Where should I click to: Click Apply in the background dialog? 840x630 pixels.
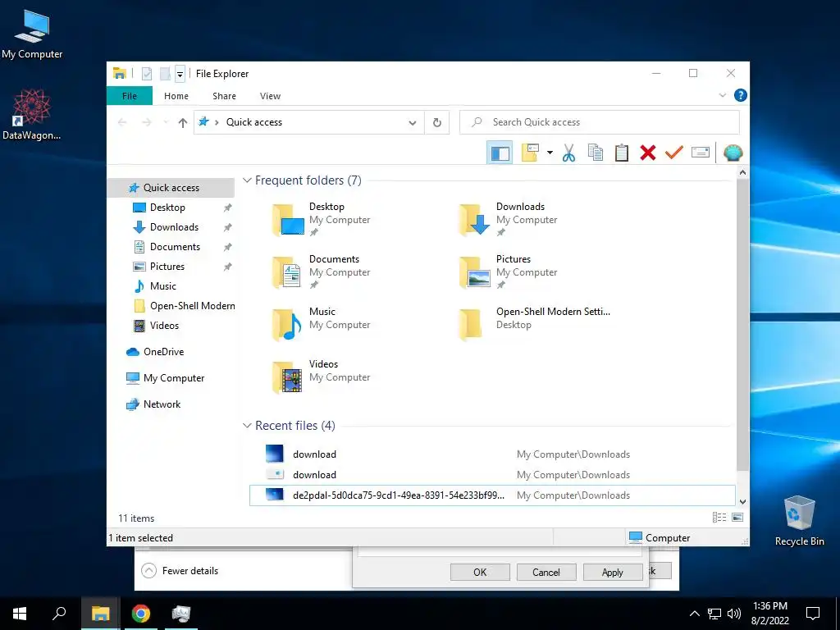[x=612, y=572]
